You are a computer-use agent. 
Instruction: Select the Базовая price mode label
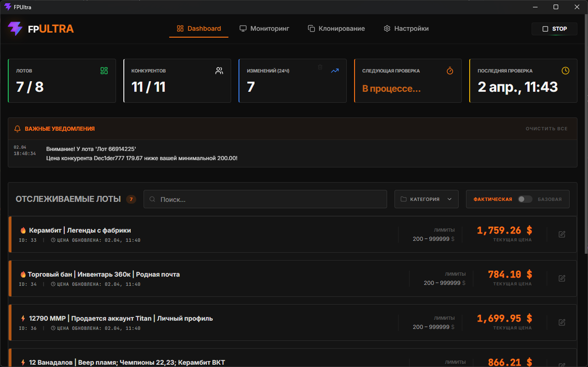point(549,199)
